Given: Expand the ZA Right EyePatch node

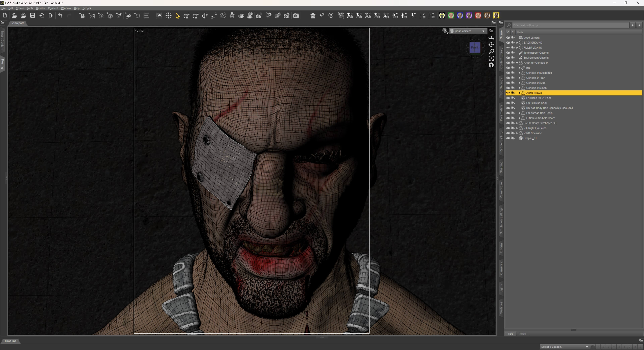Looking at the screenshot, I should pos(517,128).
